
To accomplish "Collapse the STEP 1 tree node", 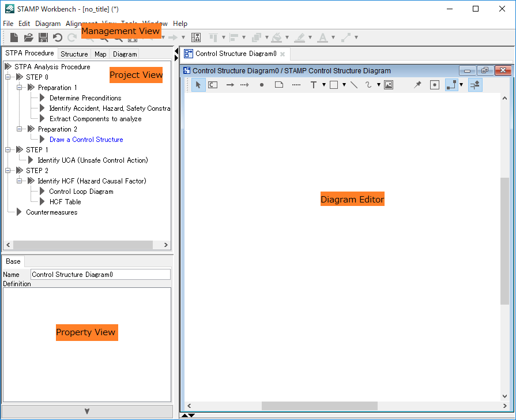I will click(x=8, y=150).
